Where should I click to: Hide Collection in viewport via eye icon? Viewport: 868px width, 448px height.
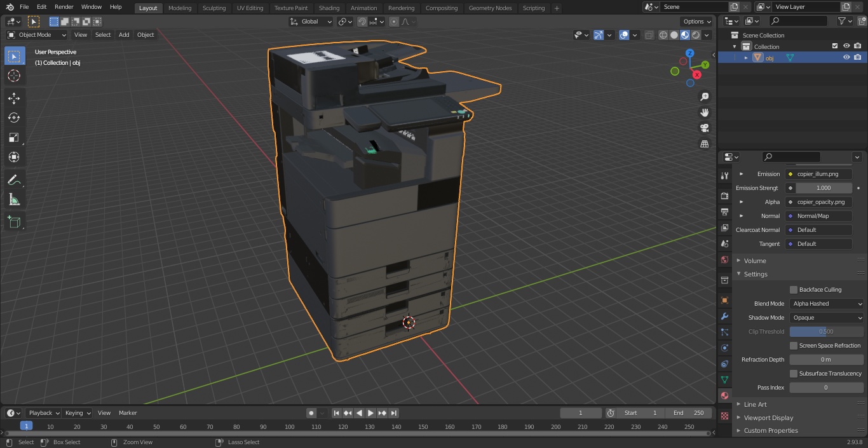click(x=846, y=46)
